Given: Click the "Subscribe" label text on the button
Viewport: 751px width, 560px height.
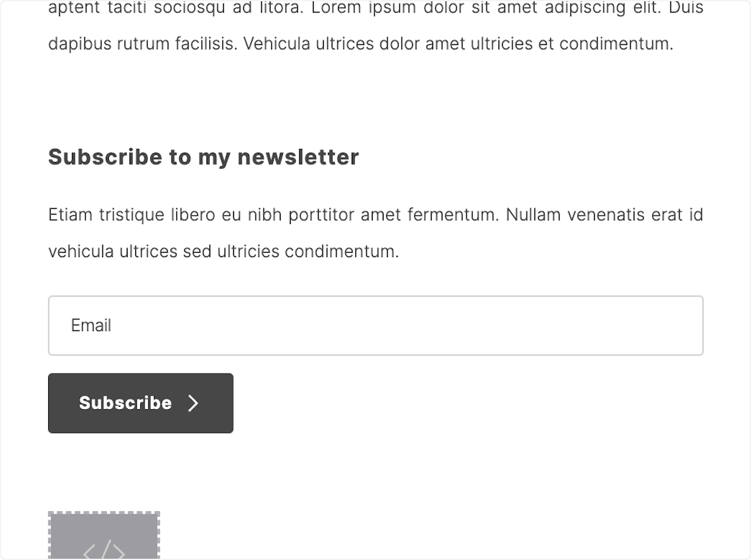Looking at the screenshot, I should (125, 403).
